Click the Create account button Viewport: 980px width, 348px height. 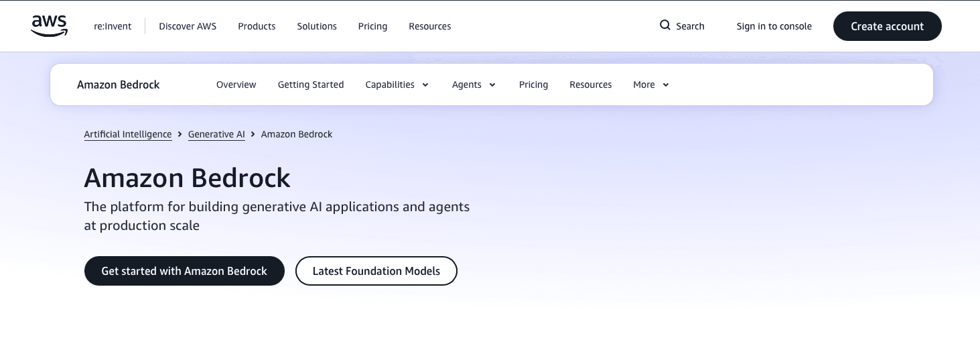tap(887, 26)
